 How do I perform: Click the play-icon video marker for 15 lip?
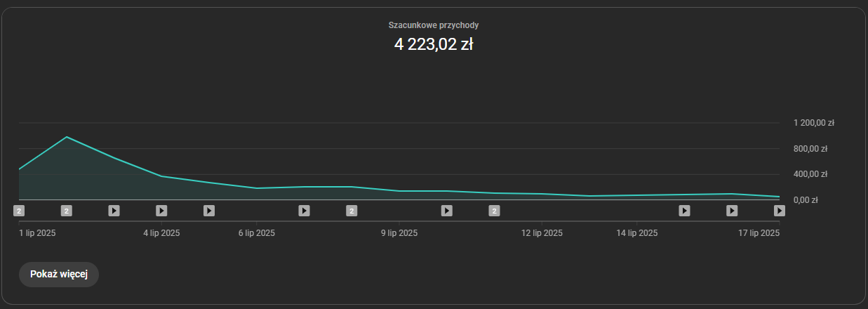(x=684, y=210)
